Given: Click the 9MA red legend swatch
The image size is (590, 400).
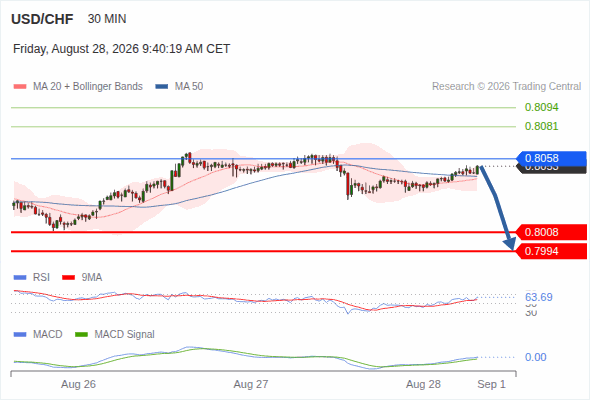Looking at the screenshot, I should 68,278.
